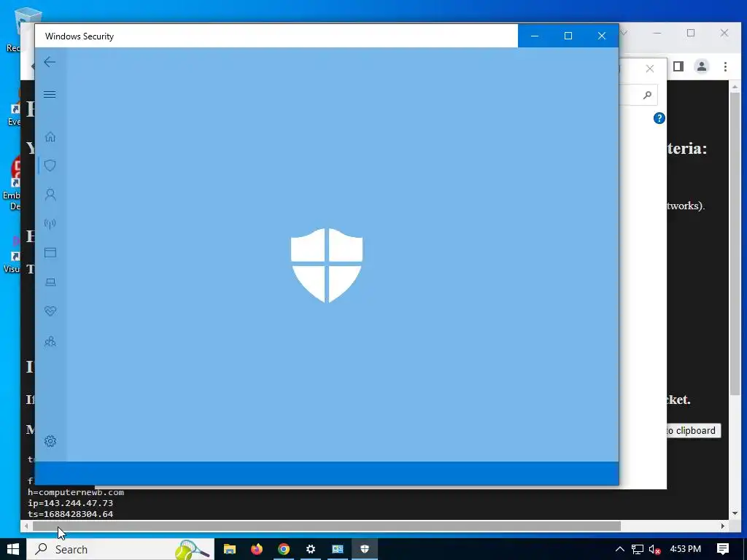Open Firewall & network protection antenna icon
Viewport: 747px width, 560px height.
50,223
